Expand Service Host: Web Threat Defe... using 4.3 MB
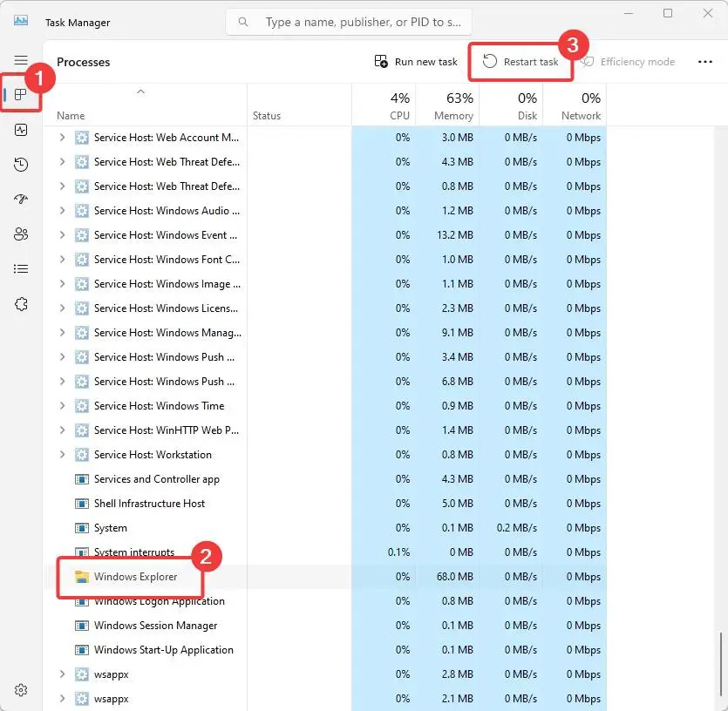The width and height of the screenshot is (728, 711). (62, 161)
